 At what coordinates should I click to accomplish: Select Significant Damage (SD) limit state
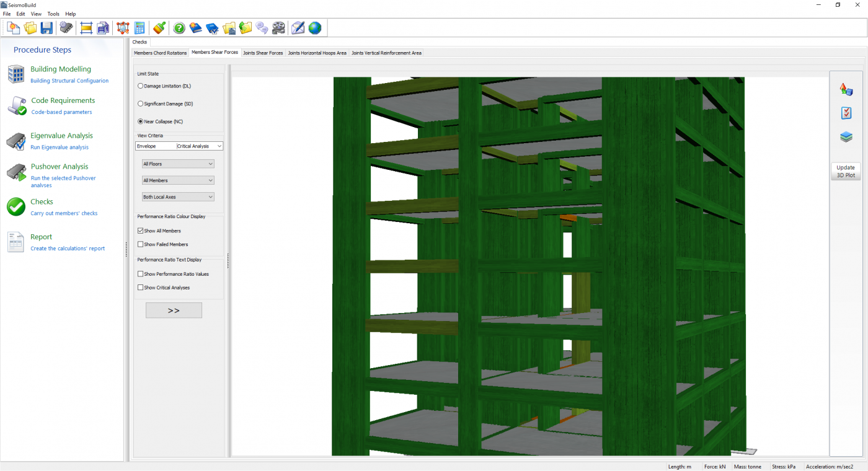165,104
